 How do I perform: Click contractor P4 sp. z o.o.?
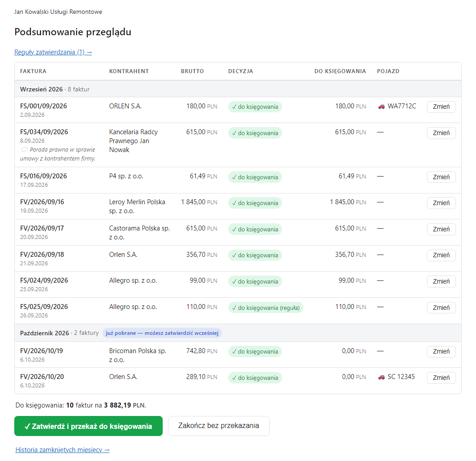(x=126, y=176)
